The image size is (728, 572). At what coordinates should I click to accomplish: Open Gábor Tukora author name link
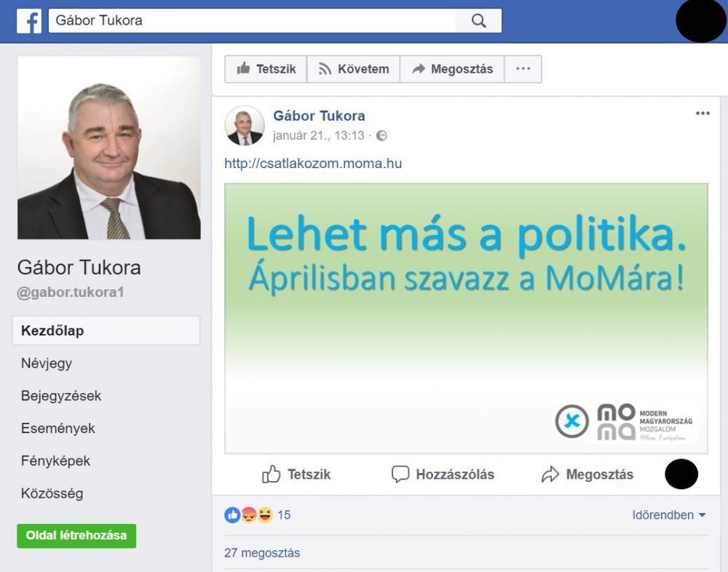tap(319, 116)
